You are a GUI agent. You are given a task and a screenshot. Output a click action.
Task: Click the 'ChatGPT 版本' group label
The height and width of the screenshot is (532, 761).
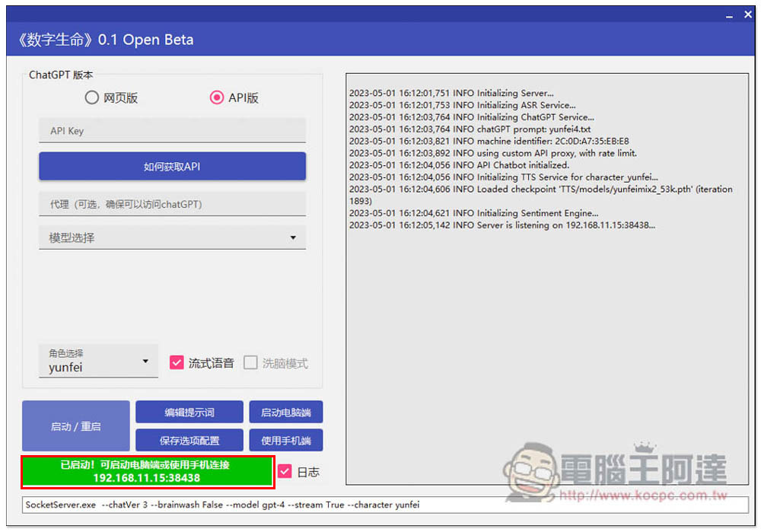[61, 75]
